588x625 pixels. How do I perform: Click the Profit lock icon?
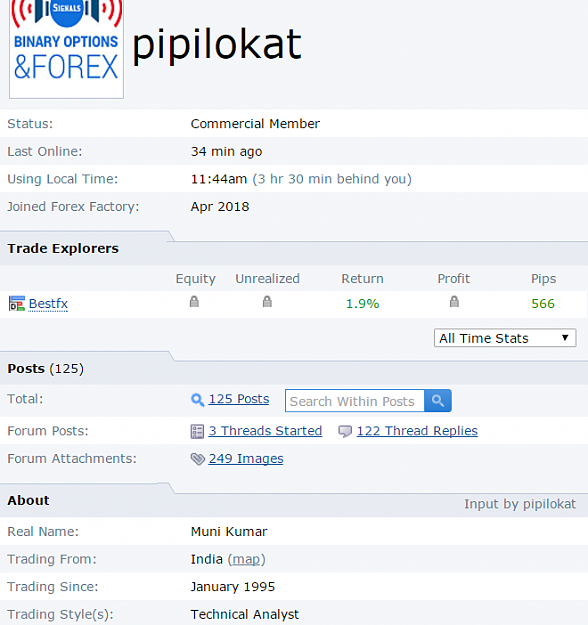click(454, 301)
